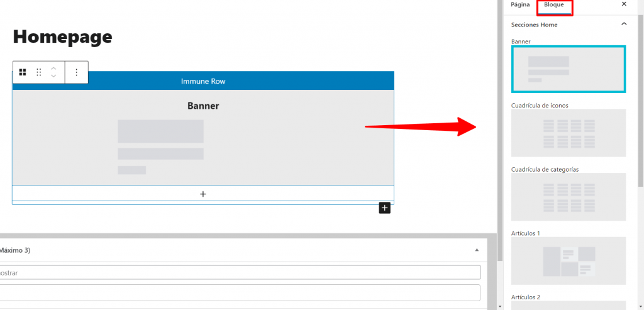
Task: Click the Immune Row blue header bar
Action: pos(203,81)
